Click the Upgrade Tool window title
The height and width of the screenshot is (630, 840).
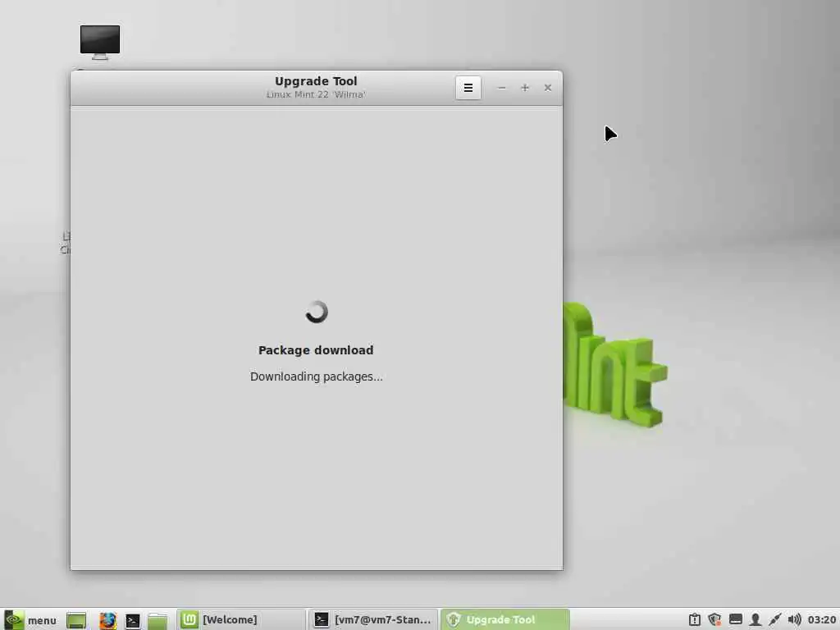[x=316, y=81]
